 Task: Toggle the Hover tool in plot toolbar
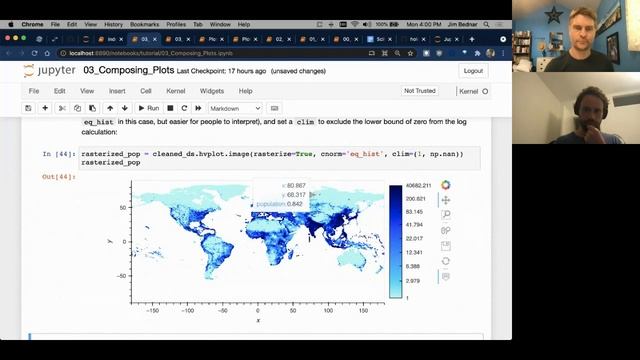[x=446, y=276]
